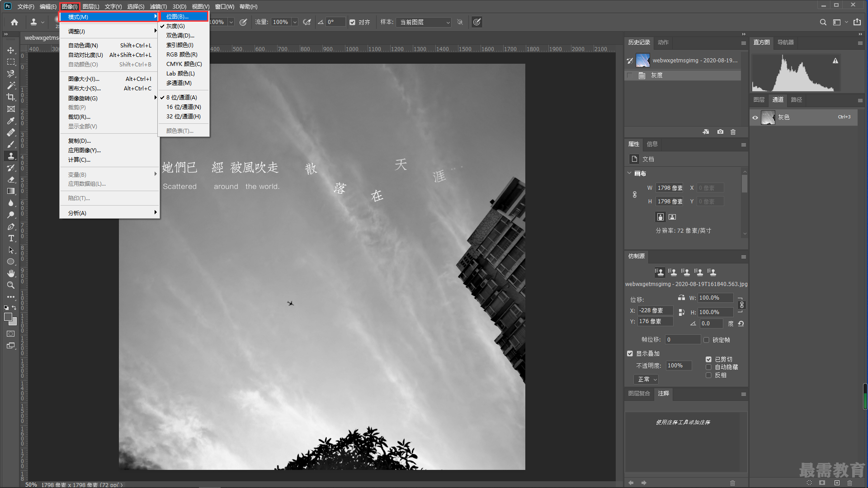Open 图像大小(I)... menu entry
This screenshot has height=488, width=868.
tap(109, 79)
